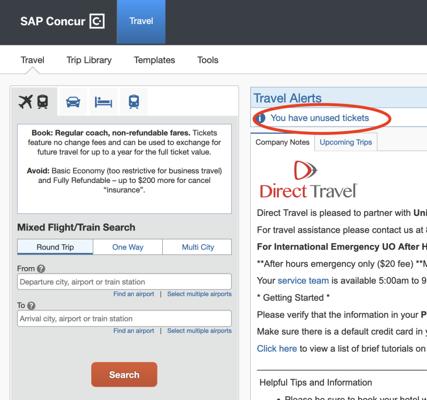Choose the Multi City option
The width and height of the screenshot is (427, 400).
point(198,247)
